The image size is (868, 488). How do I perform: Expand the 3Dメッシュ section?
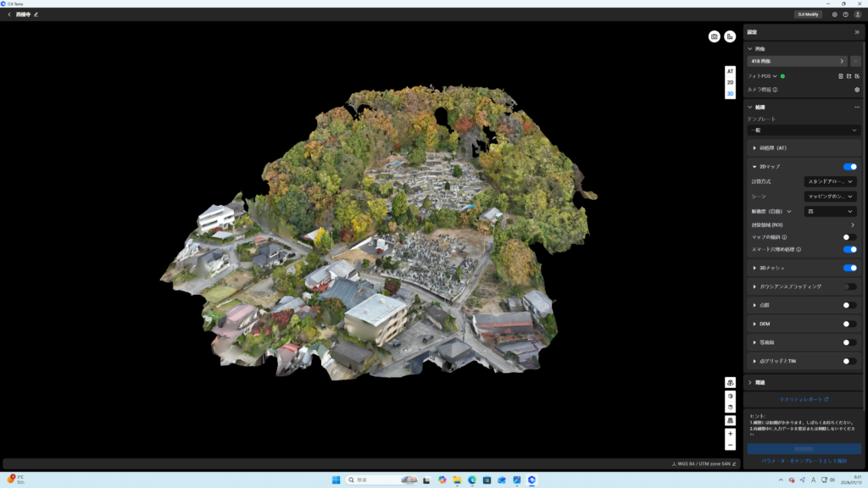pyautogui.click(x=754, y=268)
